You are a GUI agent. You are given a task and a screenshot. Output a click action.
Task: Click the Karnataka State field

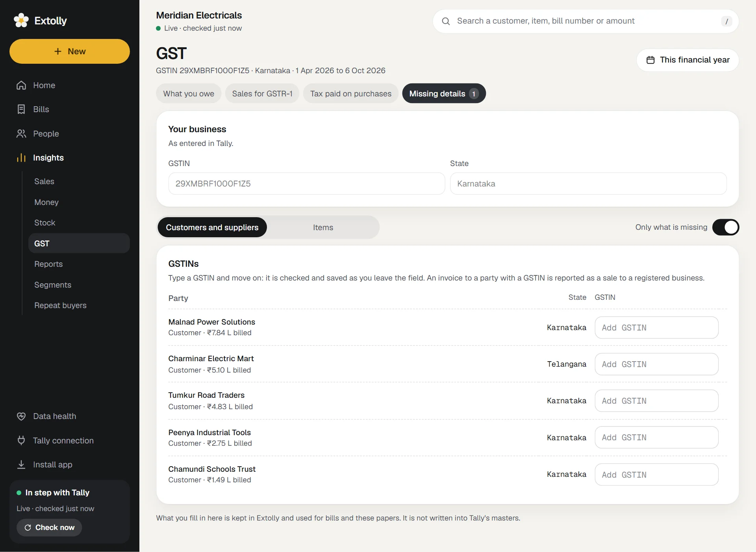pyautogui.click(x=588, y=184)
